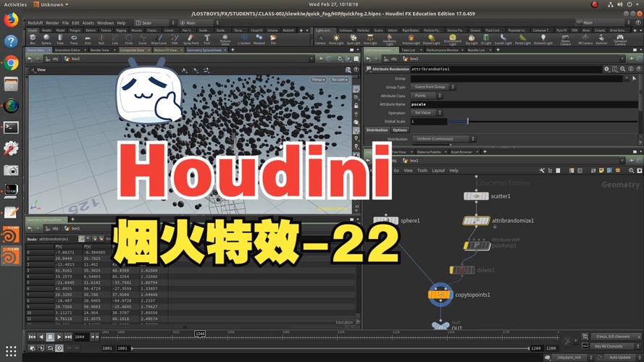The height and width of the screenshot is (362, 644).
Task: Open the No cam camera dropdown
Action: [339, 80]
